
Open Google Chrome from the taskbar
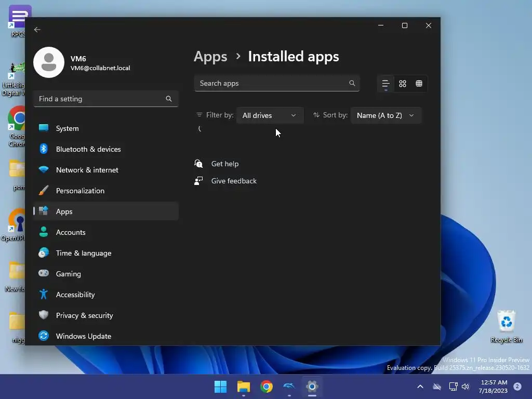click(267, 387)
